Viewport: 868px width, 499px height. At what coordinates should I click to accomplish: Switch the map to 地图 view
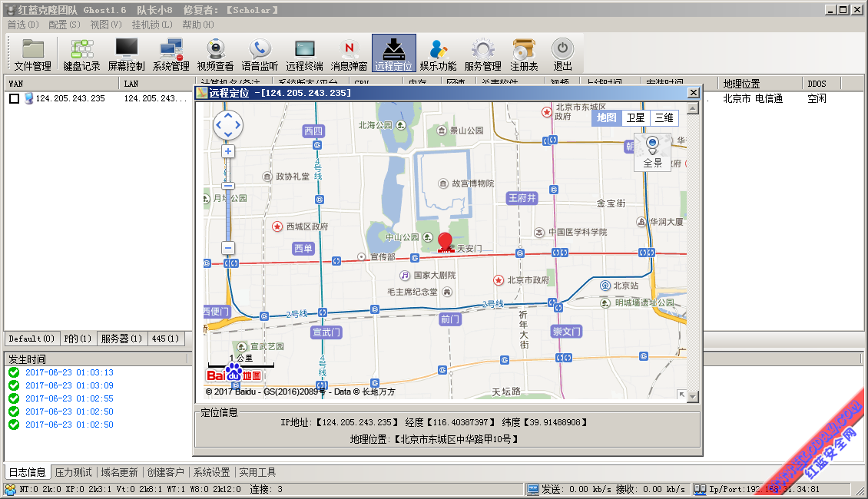pos(606,117)
